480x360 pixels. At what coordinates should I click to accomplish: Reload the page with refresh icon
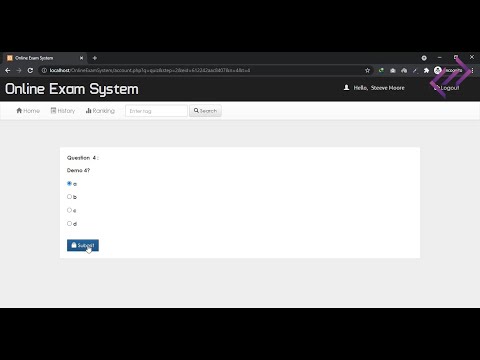point(30,70)
